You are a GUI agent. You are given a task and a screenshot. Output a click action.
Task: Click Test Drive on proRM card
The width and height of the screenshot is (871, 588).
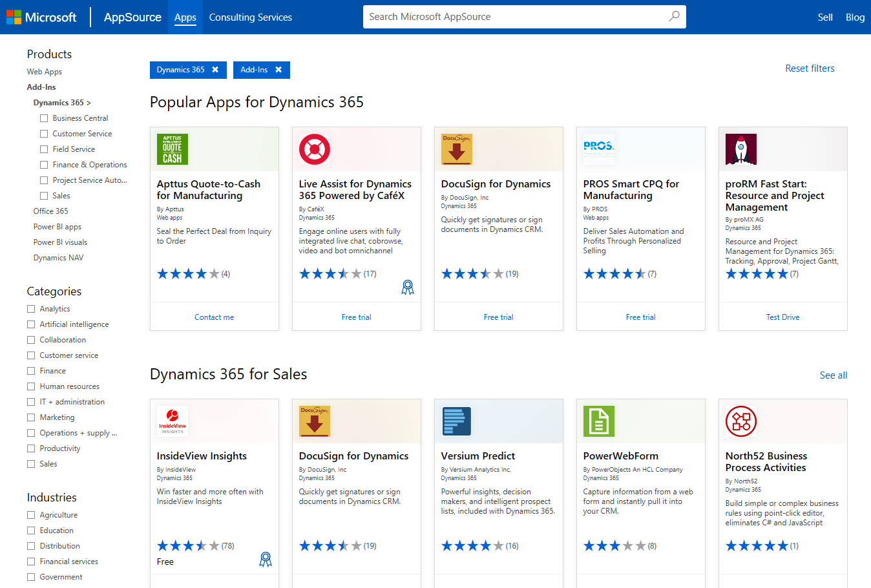[783, 317]
